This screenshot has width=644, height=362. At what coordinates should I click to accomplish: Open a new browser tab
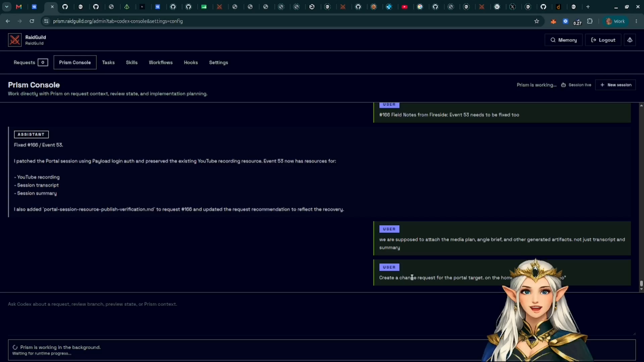(x=588, y=7)
